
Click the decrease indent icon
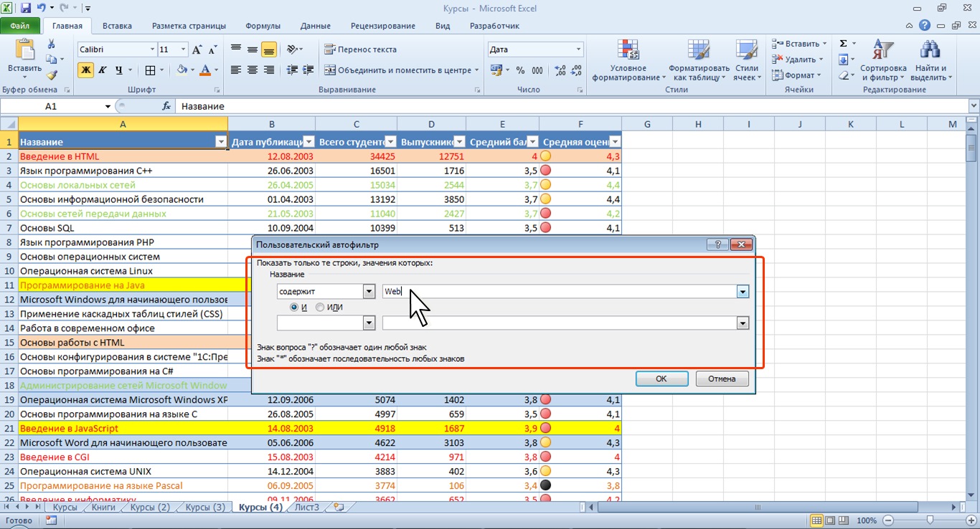(x=292, y=70)
